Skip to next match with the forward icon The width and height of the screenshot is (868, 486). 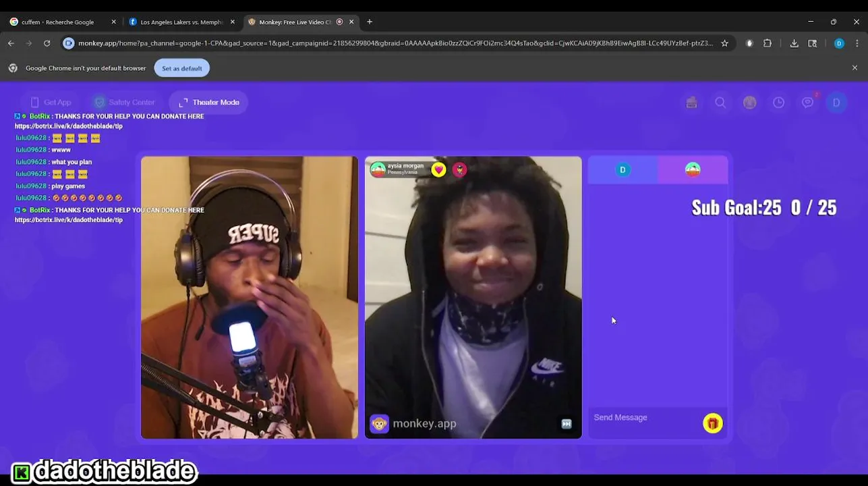coord(566,424)
